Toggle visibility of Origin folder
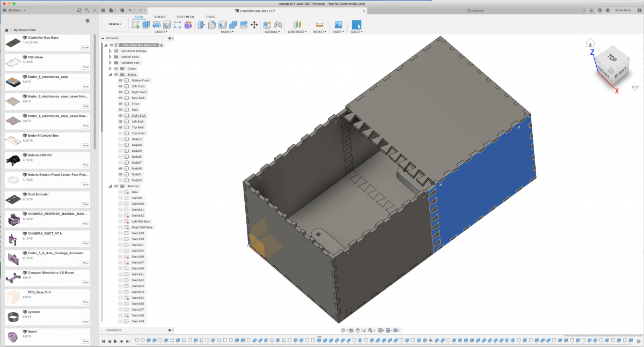 click(116, 69)
